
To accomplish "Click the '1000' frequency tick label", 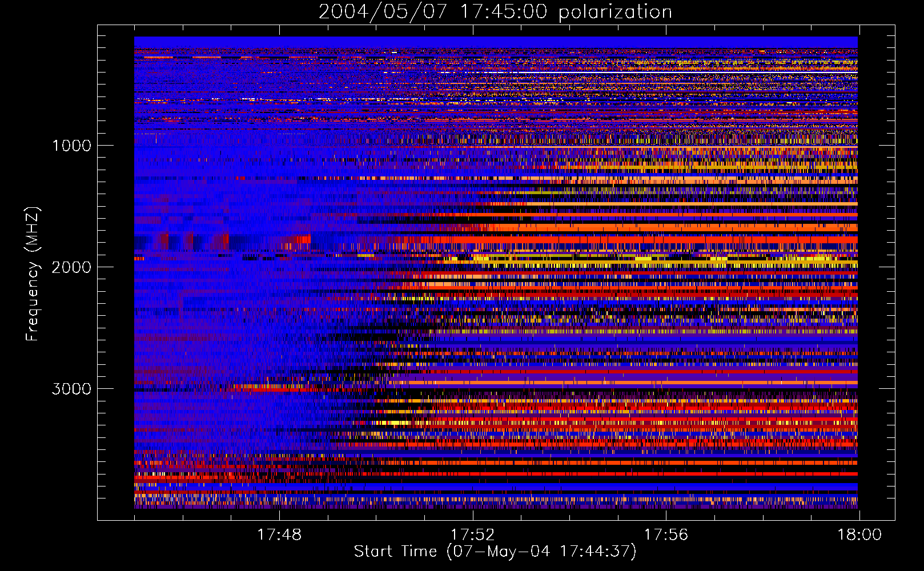I will tap(71, 146).
